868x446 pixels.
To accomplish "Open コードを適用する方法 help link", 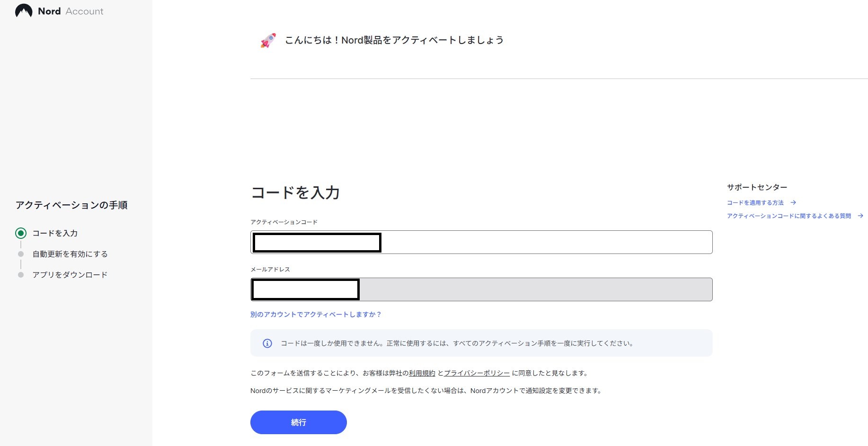I will [755, 203].
